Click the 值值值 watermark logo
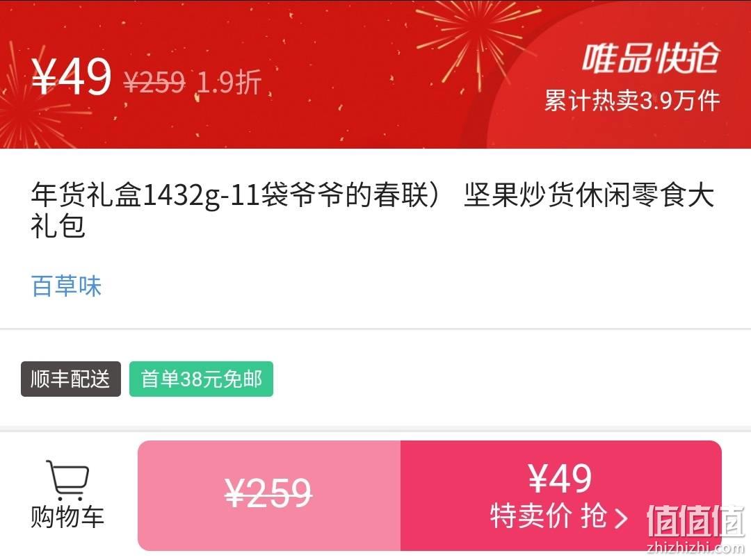The width and height of the screenshot is (751, 560). (x=695, y=521)
